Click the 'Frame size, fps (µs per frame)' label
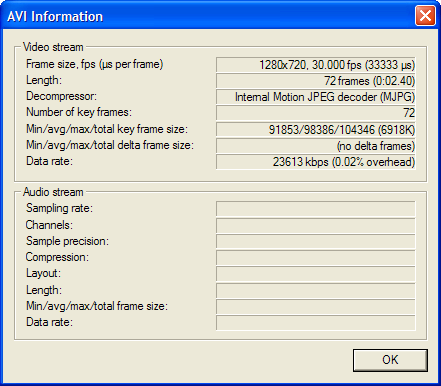441x386 pixels. pos(95,64)
